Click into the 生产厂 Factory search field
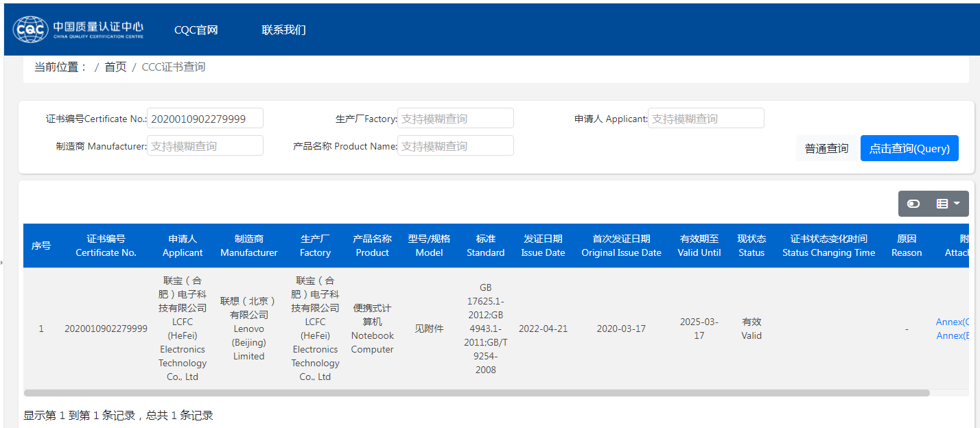 456,119
